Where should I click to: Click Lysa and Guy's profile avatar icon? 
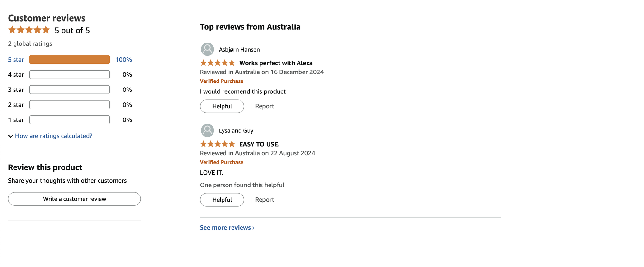point(207,130)
